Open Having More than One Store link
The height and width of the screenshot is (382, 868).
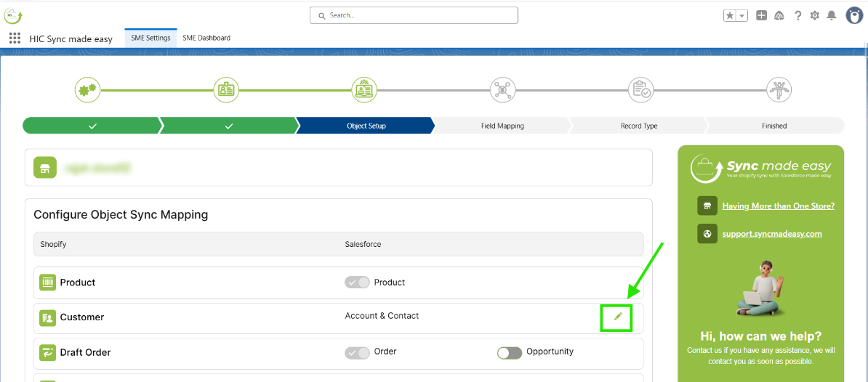779,206
